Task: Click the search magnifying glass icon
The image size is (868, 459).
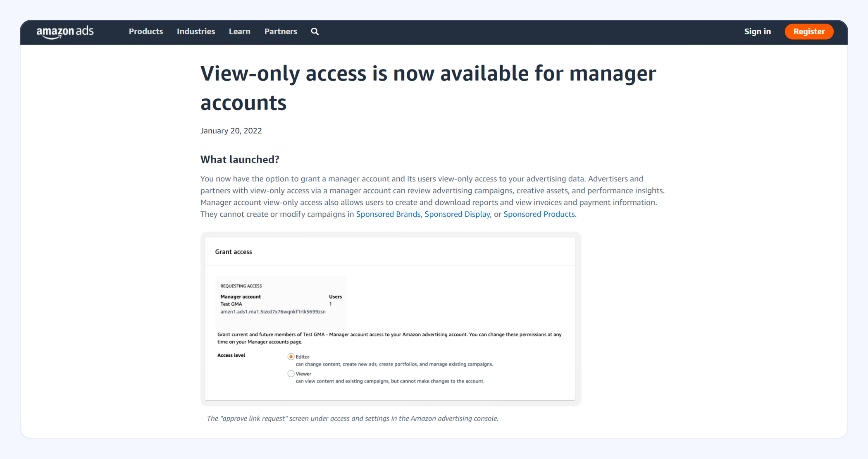Action: pos(315,31)
